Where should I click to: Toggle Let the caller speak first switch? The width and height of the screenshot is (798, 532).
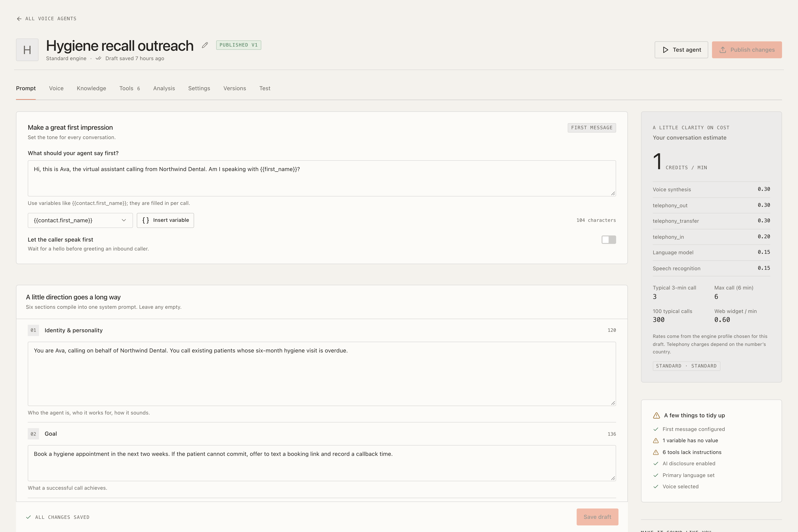(609, 240)
